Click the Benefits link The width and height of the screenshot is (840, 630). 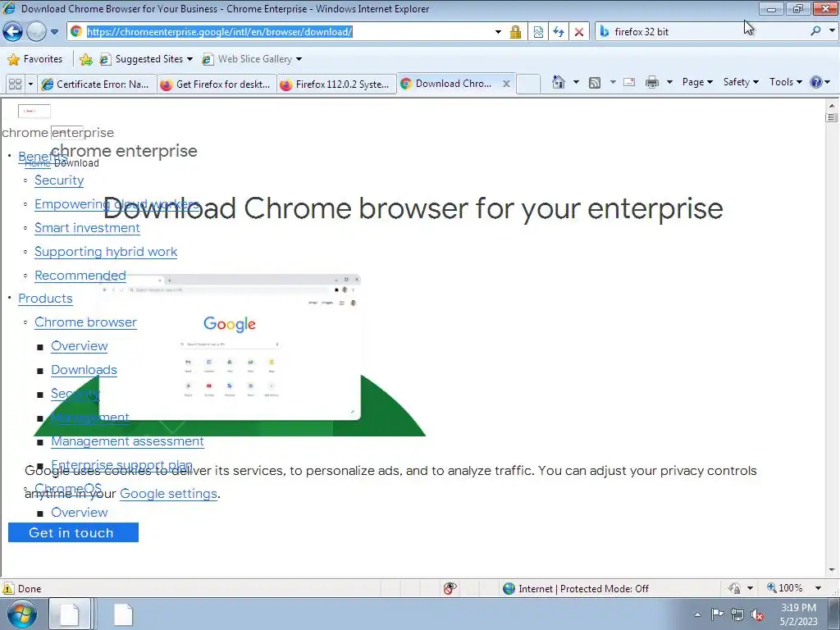point(43,157)
